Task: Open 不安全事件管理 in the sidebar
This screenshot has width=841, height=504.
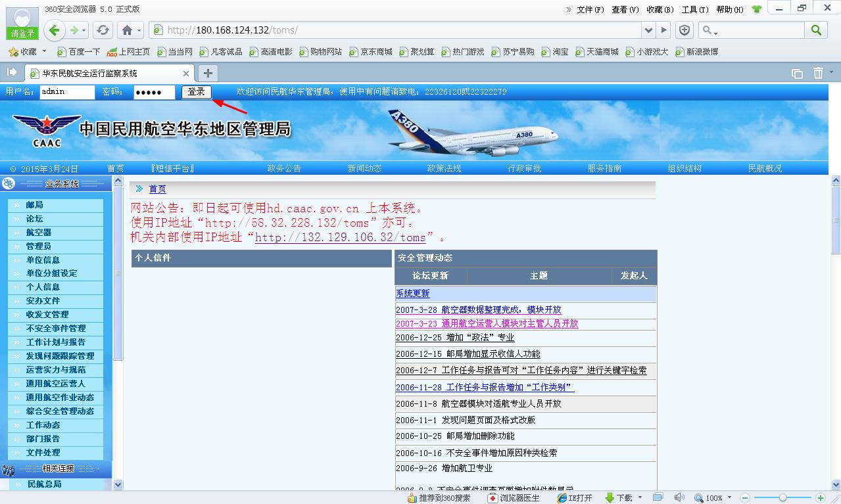Action: click(56, 329)
